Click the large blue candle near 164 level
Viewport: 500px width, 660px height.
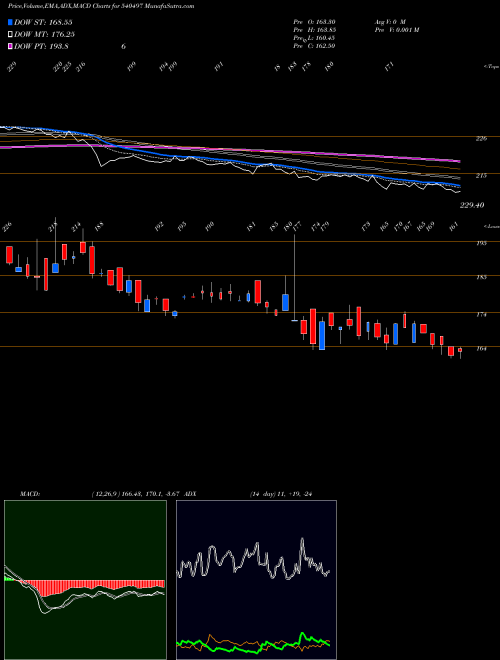tap(322, 335)
